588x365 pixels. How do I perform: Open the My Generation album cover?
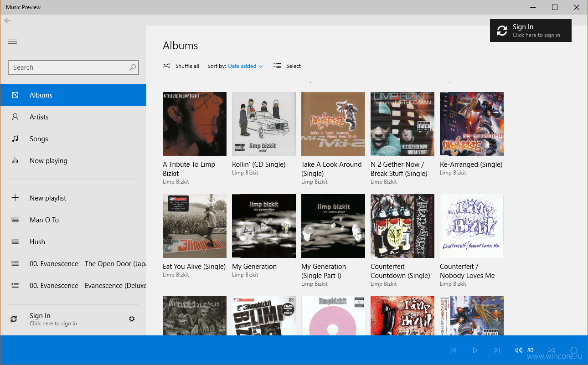click(264, 226)
